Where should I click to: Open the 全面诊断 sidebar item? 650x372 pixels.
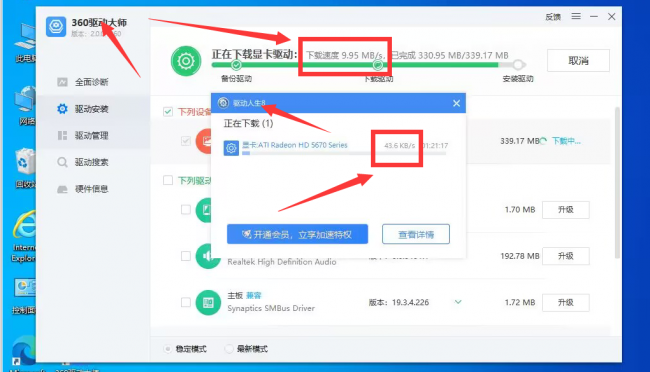(x=93, y=82)
